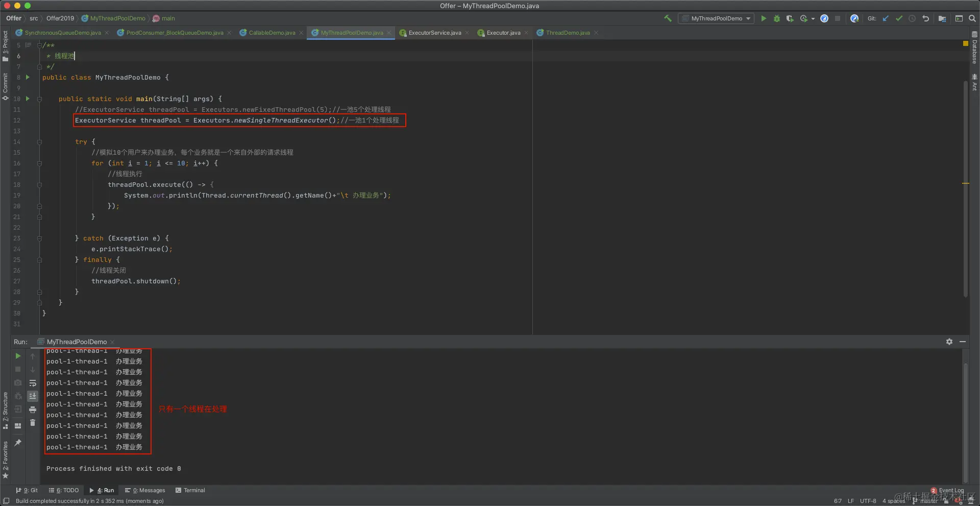Viewport: 980px width, 506px height.
Task: Open the ExecutorService.java tab
Action: [434, 33]
